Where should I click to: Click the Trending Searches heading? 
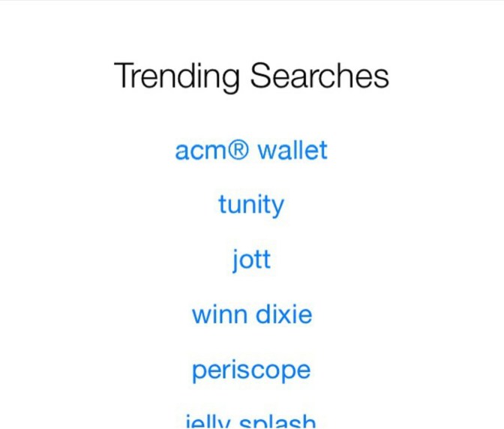[251, 76]
